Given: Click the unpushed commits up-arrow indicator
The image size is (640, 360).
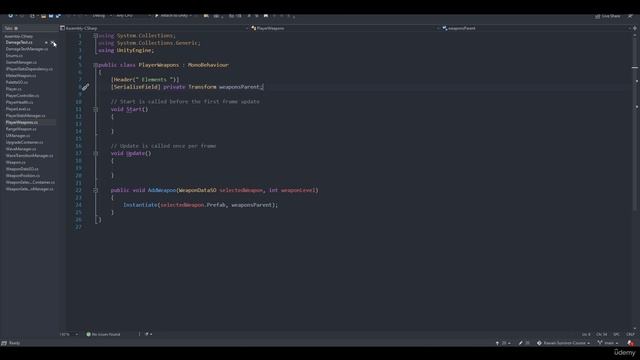Looking at the screenshot, I should click(x=503, y=343).
